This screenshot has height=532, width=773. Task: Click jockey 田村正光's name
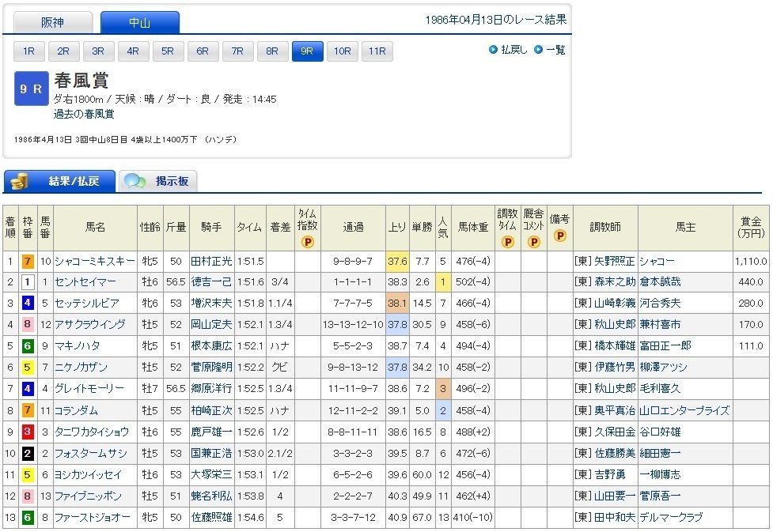[210, 260]
